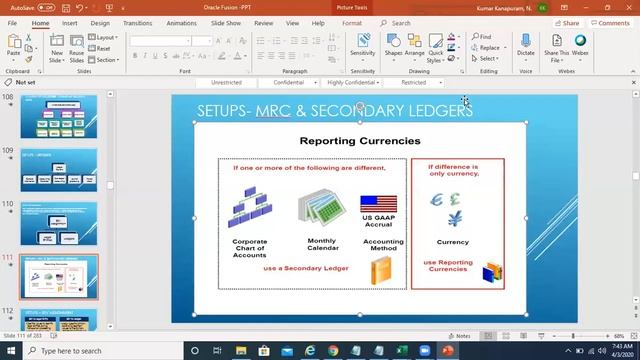This screenshot has width=640, height=360.
Task: Open Quick Styles gallery
Action: click(436, 48)
